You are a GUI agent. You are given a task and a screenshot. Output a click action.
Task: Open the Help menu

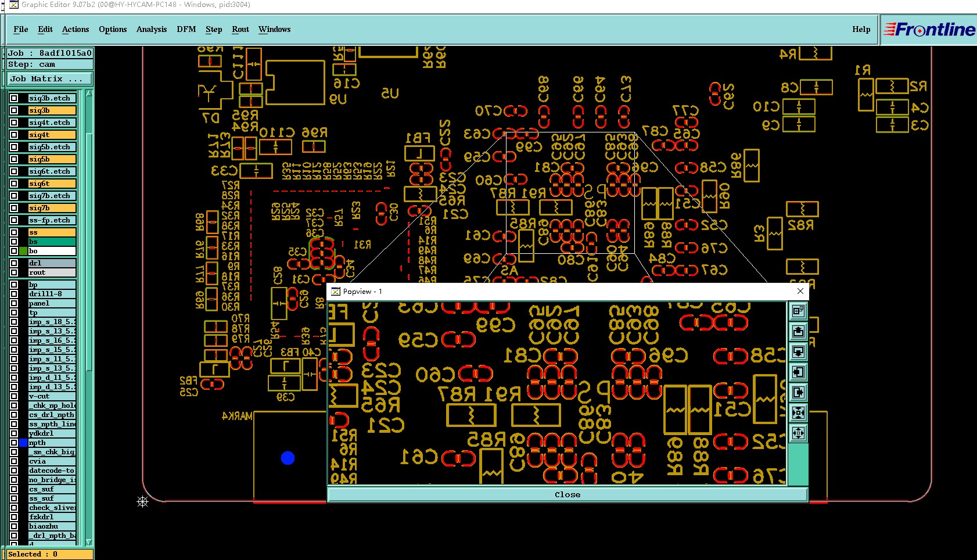861,29
